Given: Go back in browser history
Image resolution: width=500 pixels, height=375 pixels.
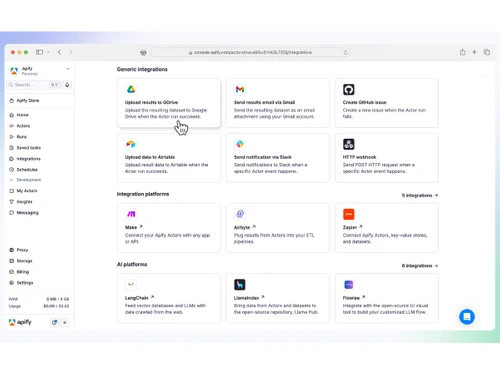Looking at the screenshot, I should (x=59, y=52).
